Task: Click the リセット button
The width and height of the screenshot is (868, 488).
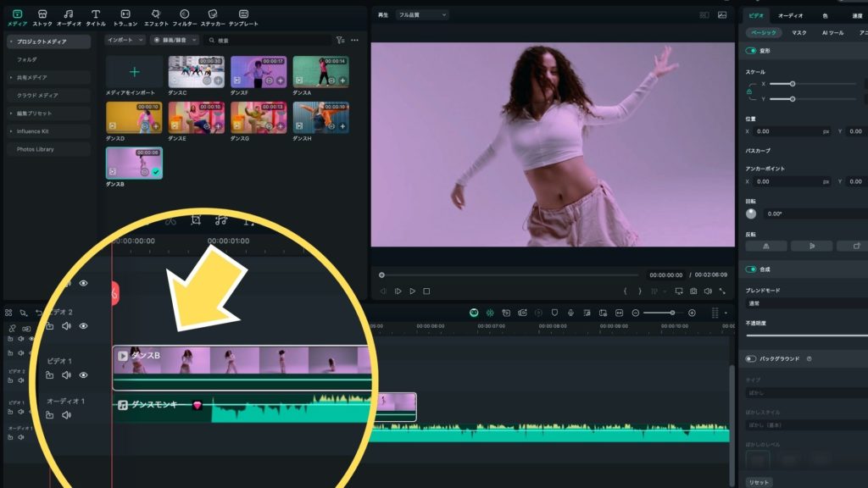Action: (758, 482)
